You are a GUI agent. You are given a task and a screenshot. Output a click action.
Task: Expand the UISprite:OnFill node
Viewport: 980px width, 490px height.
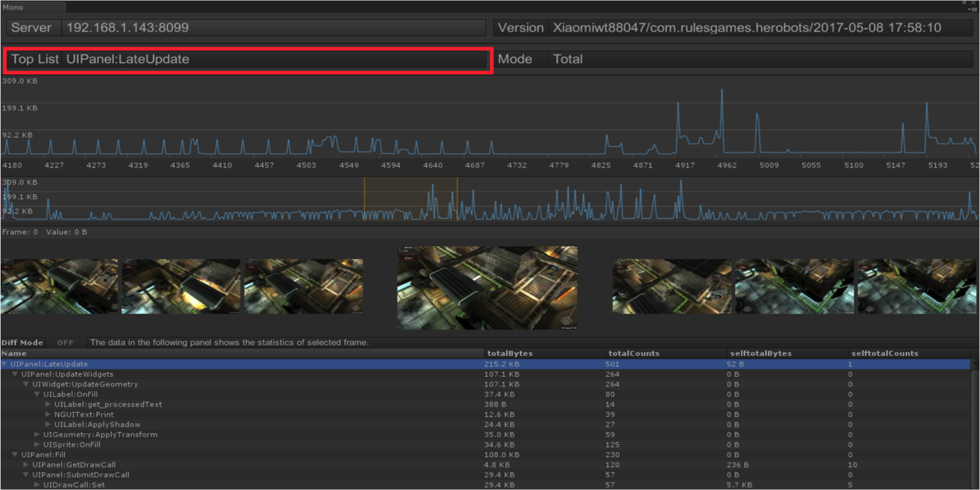[37, 444]
